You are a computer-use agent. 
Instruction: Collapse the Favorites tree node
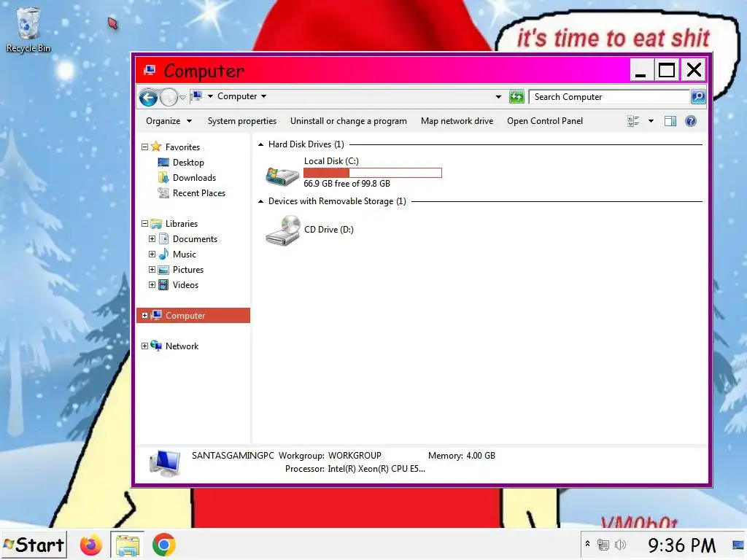145,147
